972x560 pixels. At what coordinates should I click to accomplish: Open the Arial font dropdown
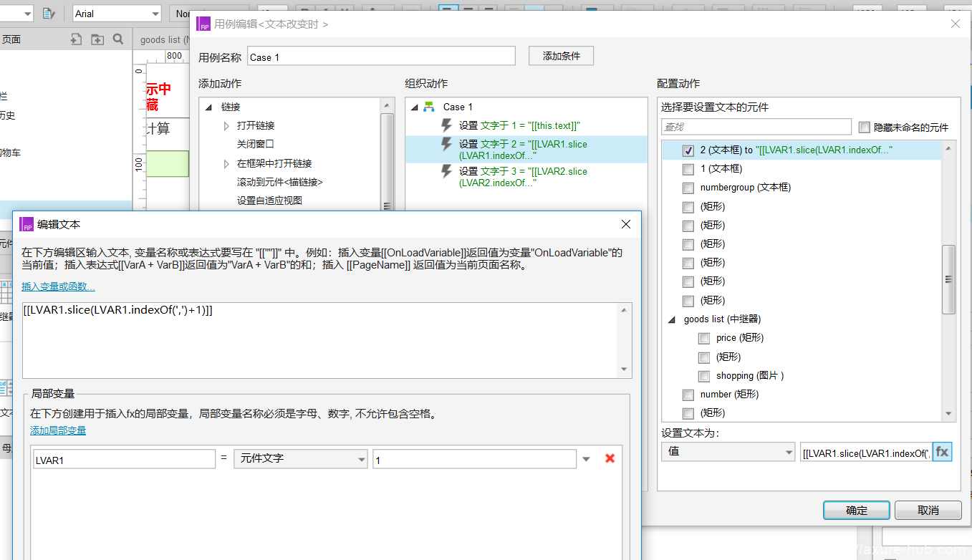(155, 14)
